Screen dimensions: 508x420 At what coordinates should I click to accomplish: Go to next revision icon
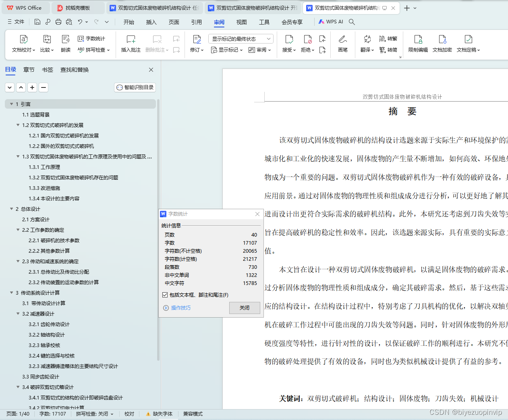tap(322, 50)
